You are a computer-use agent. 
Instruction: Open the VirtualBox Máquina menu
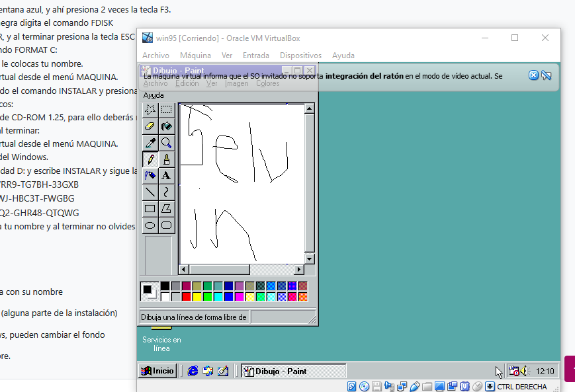point(195,56)
